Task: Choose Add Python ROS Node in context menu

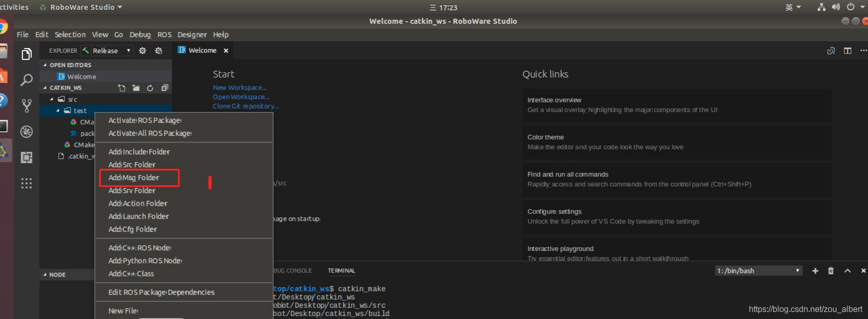Action: tap(184, 261)
